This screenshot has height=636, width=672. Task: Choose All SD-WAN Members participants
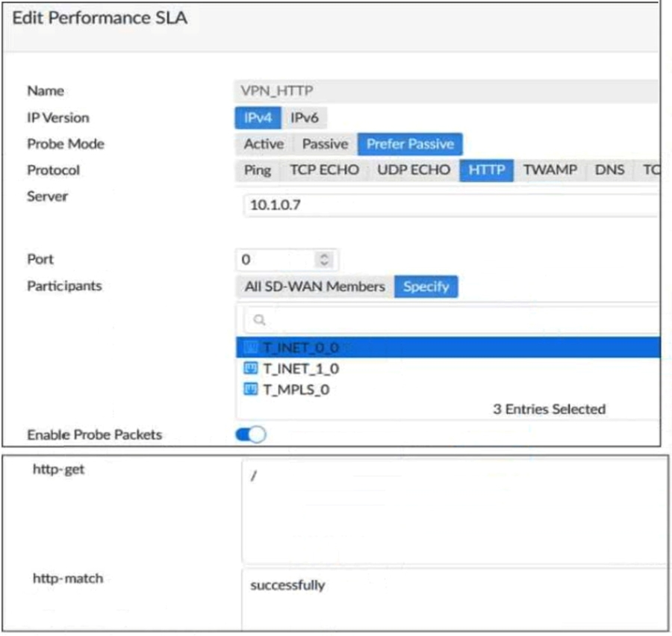314,287
